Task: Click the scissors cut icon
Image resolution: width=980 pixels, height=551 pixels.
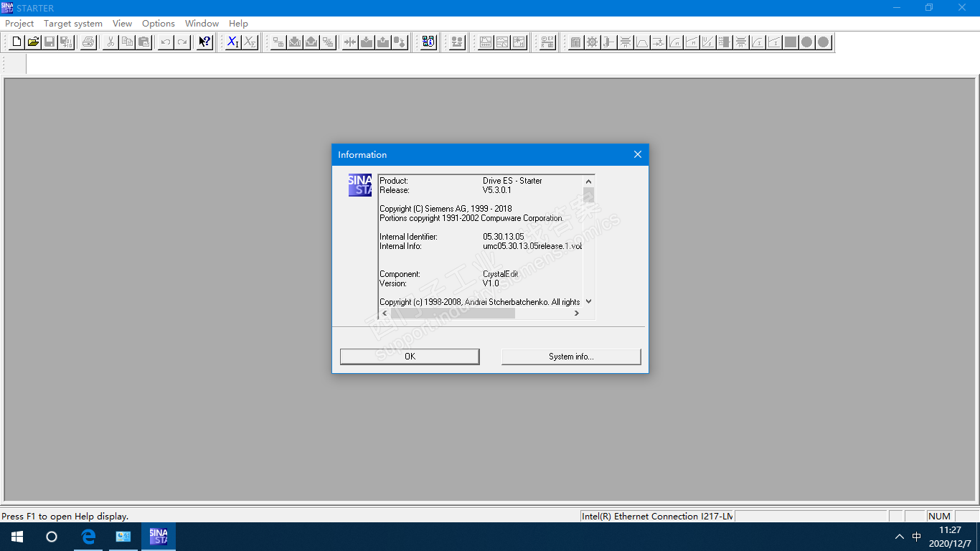Action: point(110,42)
